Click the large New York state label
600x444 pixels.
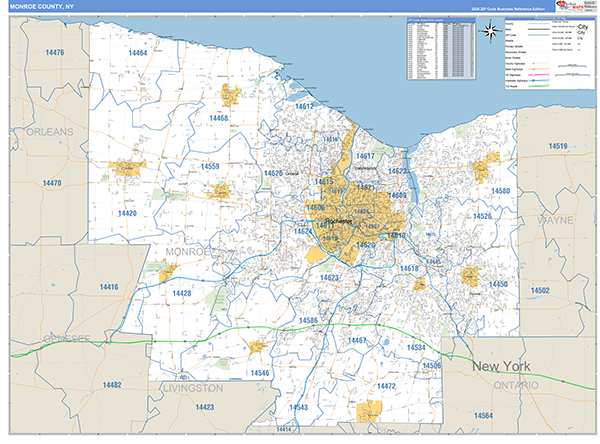coord(499,365)
